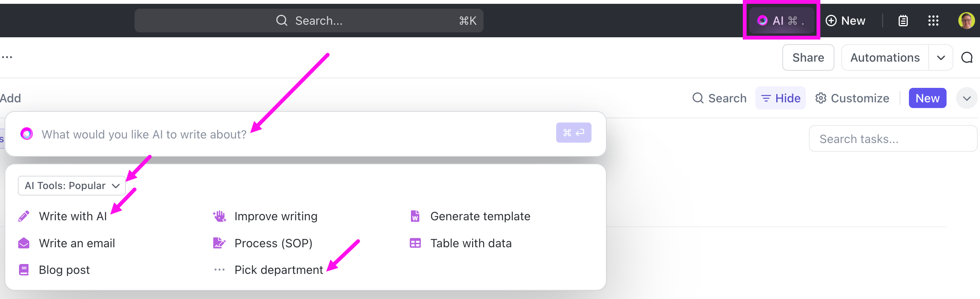Select Table with data

(471, 243)
